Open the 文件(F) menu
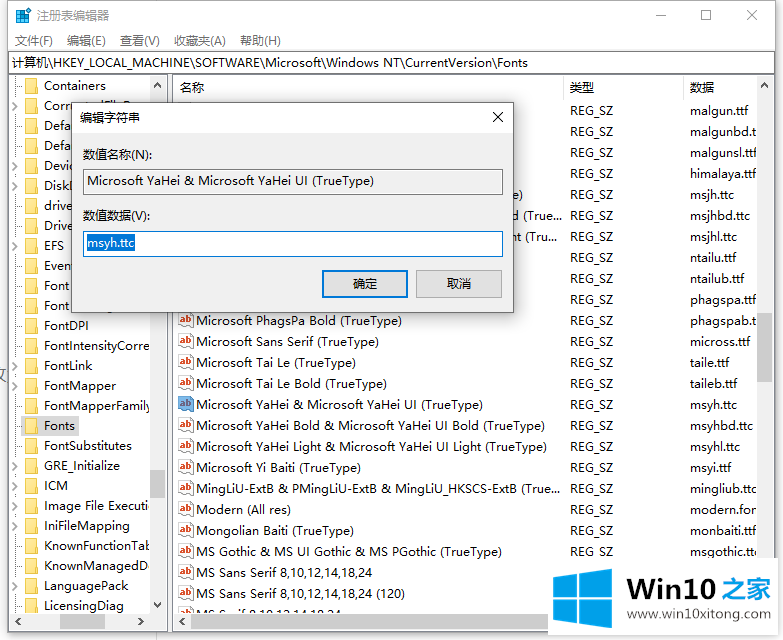This screenshot has height=640, width=783. (x=33, y=40)
